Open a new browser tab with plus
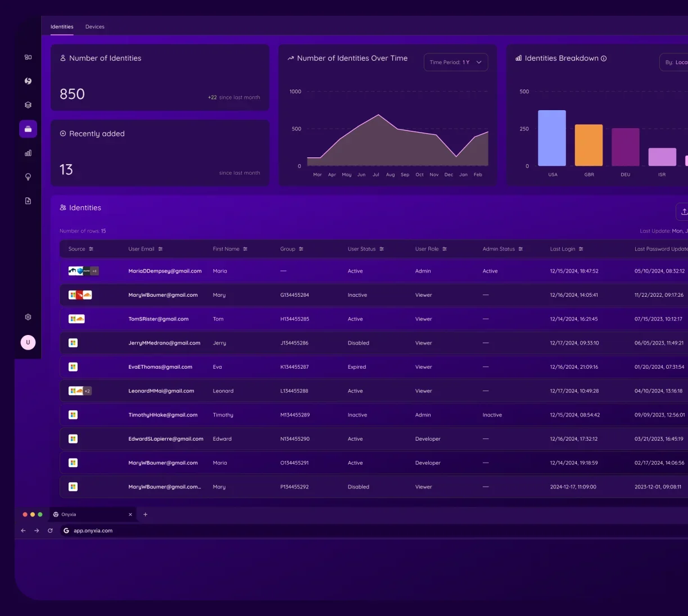Image resolution: width=688 pixels, height=616 pixels. click(x=145, y=514)
